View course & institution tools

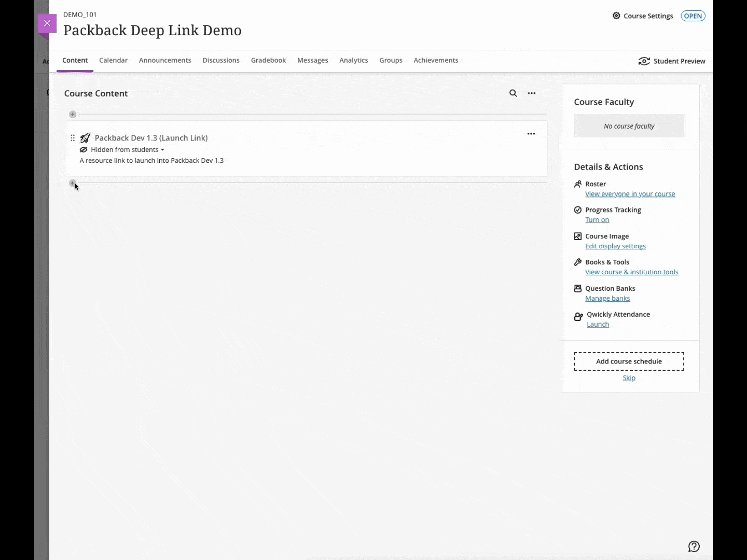pyautogui.click(x=631, y=272)
